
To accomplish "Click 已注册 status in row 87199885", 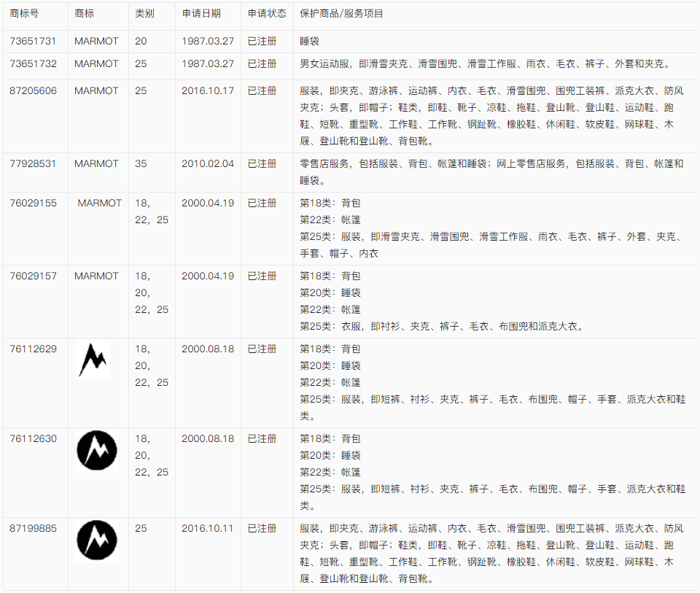I will pos(262,528).
